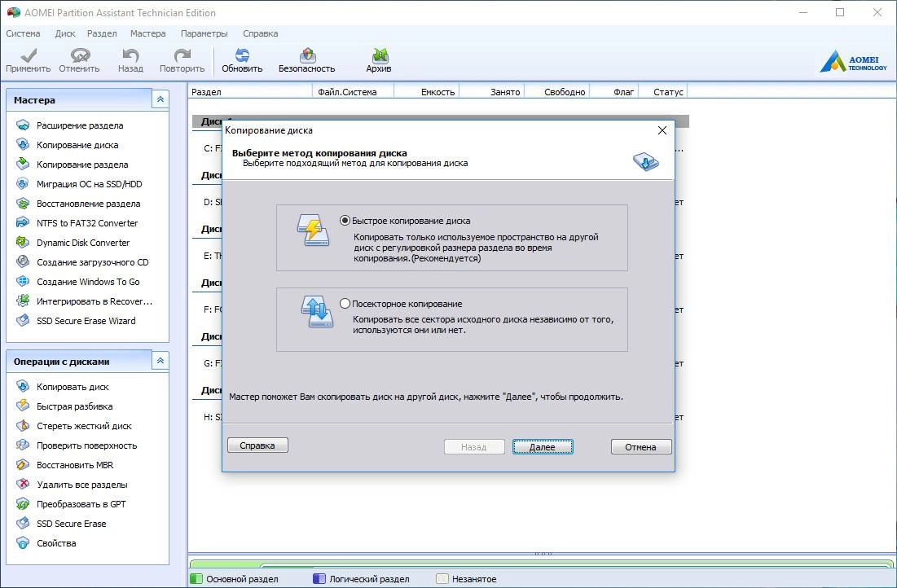Click the Миграция ОС на SSD/HDD icon
This screenshot has height=588, width=897.
click(x=23, y=183)
